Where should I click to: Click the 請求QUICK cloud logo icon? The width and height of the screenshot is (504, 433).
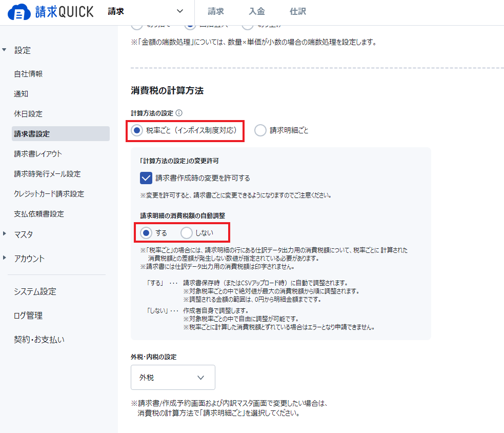[x=19, y=12]
